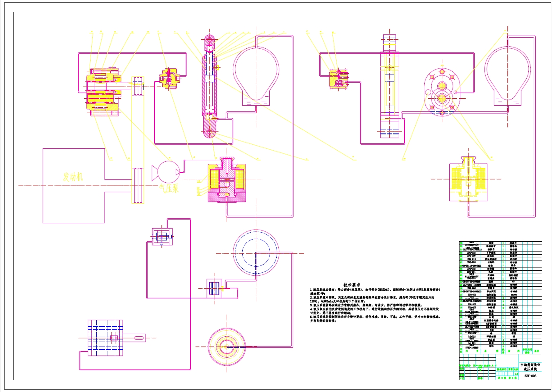Click the 备注 column header in parts table
The width and height of the screenshot is (555, 392).
[537, 351]
